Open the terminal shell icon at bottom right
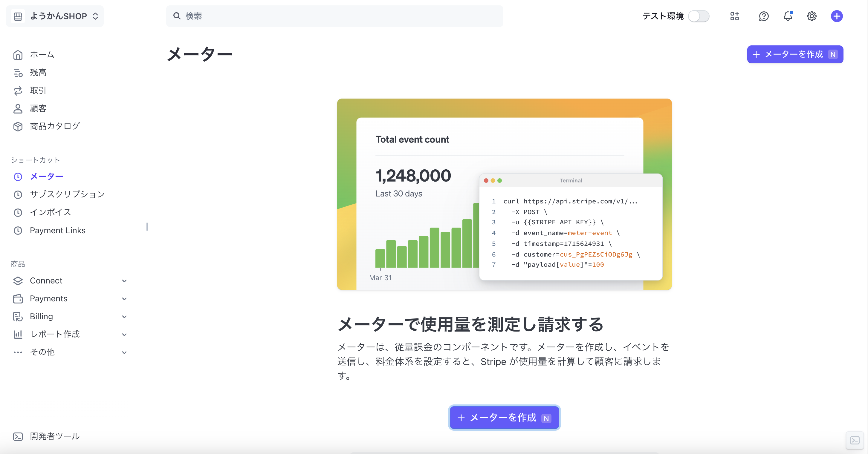The height and width of the screenshot is (454, 868). coord(855,440)
